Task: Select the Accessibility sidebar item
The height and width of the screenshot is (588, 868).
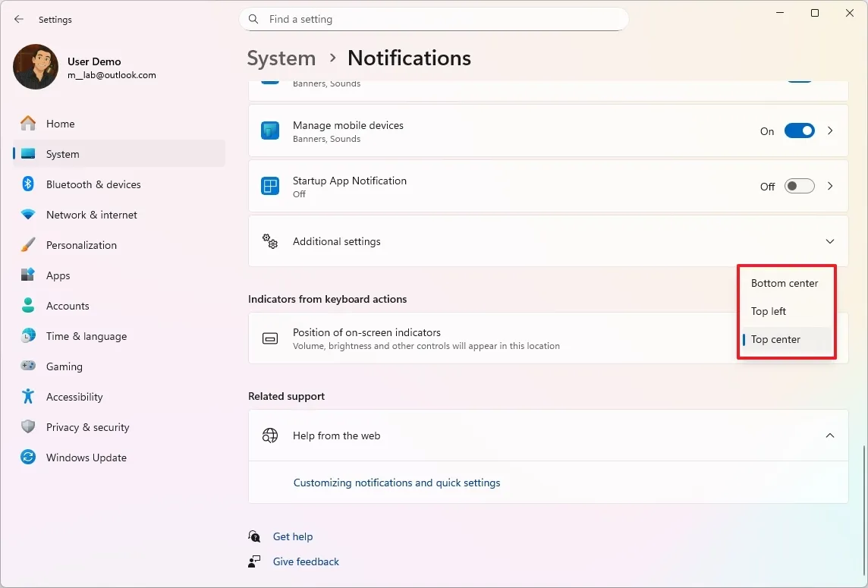Action: (74, 397)
